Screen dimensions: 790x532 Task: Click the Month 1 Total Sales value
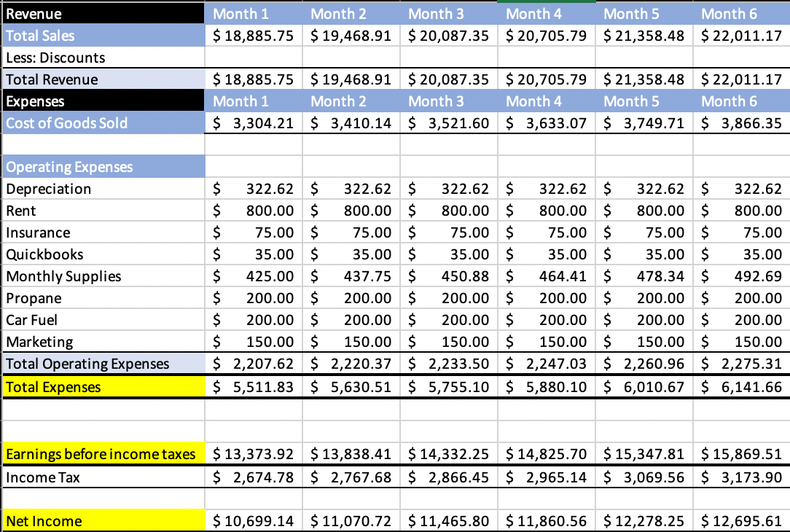point(254,36)
